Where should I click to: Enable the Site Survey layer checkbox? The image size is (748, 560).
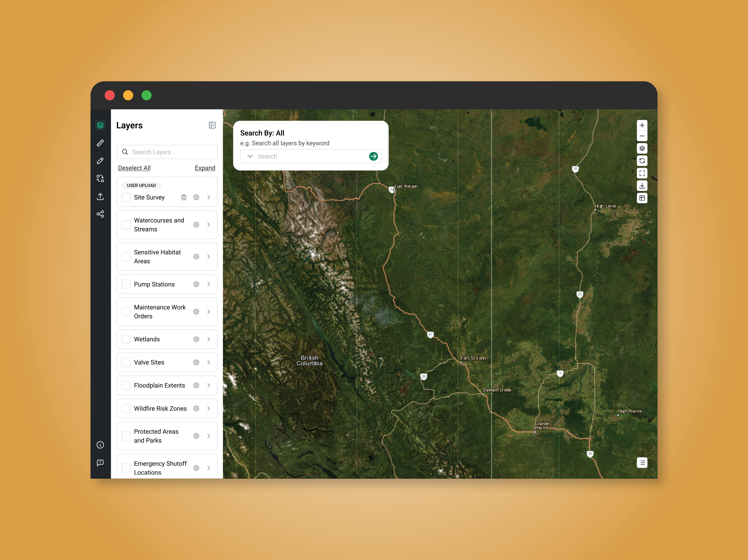click(x=126, y=197)
